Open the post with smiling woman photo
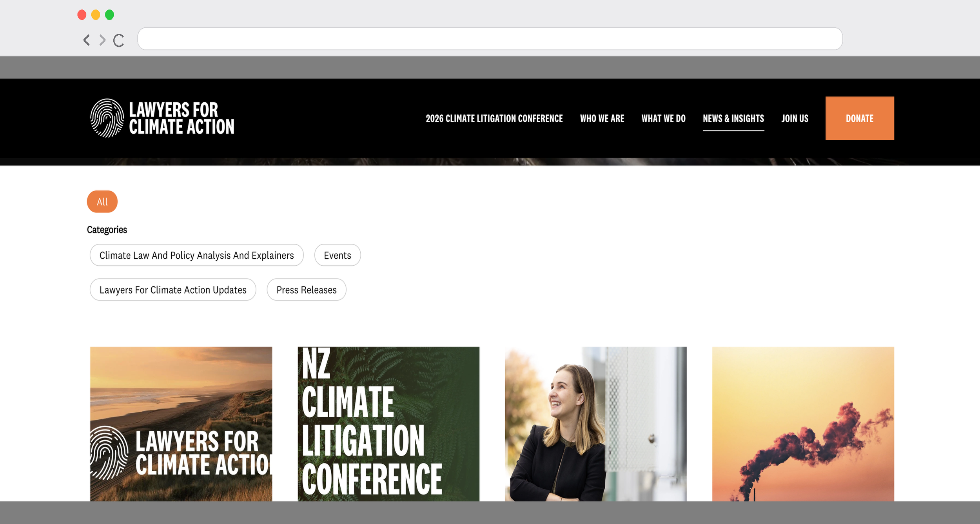980x524 pixels. pyautogui.click(x=595, y=424)
